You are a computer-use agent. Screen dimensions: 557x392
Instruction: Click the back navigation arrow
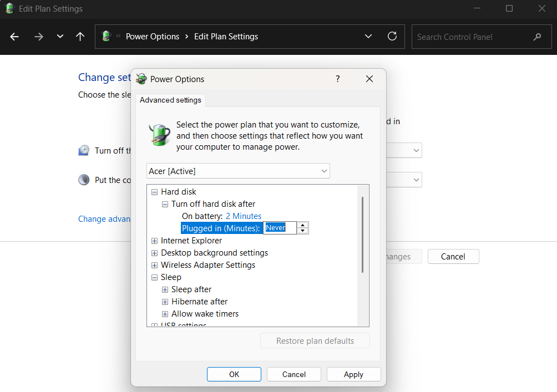pos(14,37)
